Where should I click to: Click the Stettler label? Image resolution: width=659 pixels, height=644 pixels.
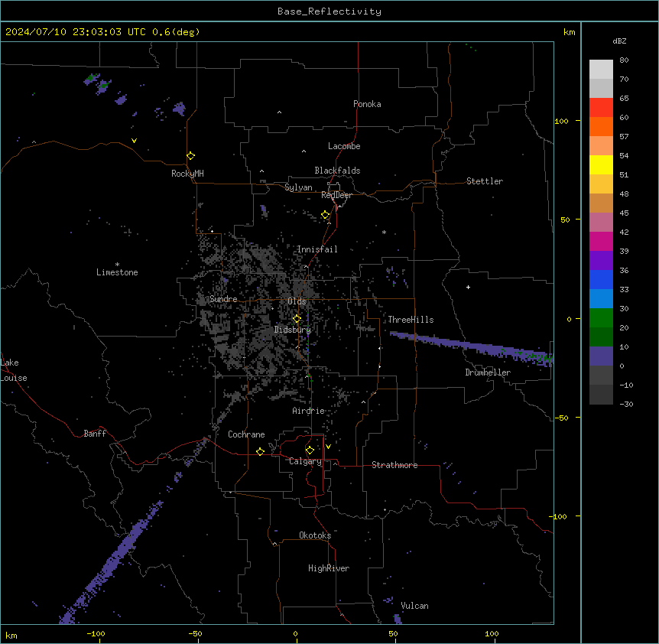(485, 181)
